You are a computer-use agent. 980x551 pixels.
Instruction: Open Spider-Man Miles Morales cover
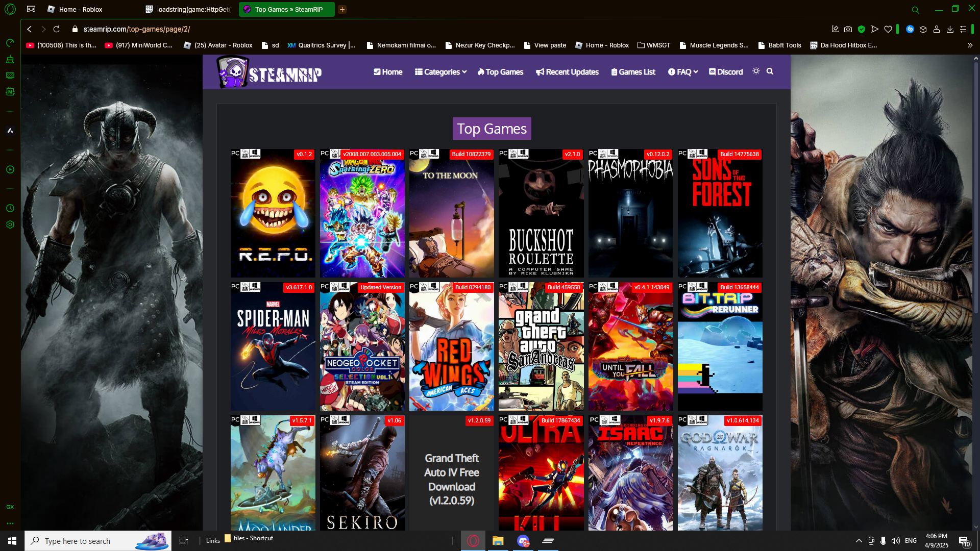click(x=273, y=346)
